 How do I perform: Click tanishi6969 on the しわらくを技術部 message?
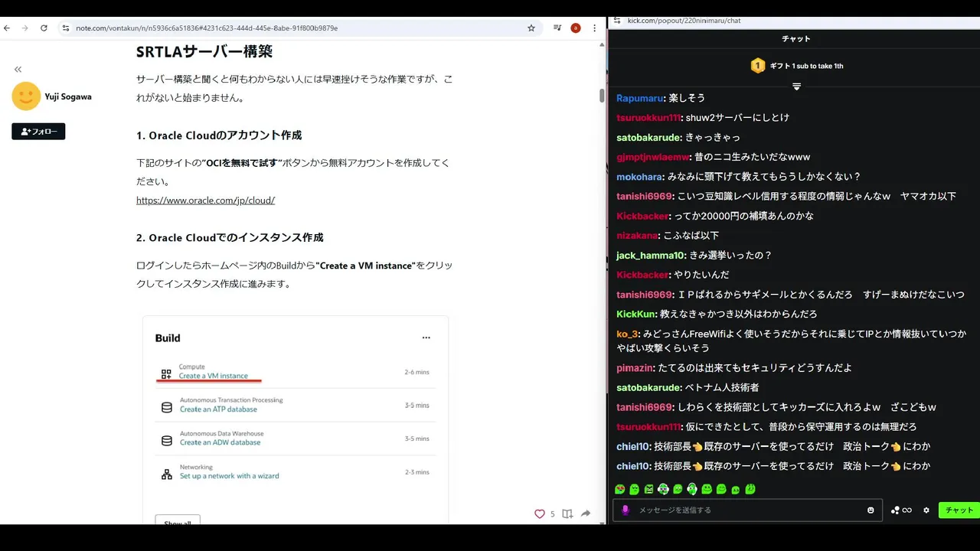645,407
